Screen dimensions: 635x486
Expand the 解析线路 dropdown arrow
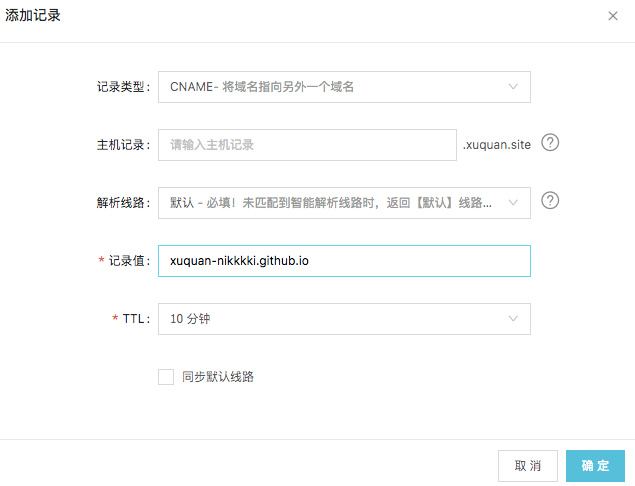(513, 202)
